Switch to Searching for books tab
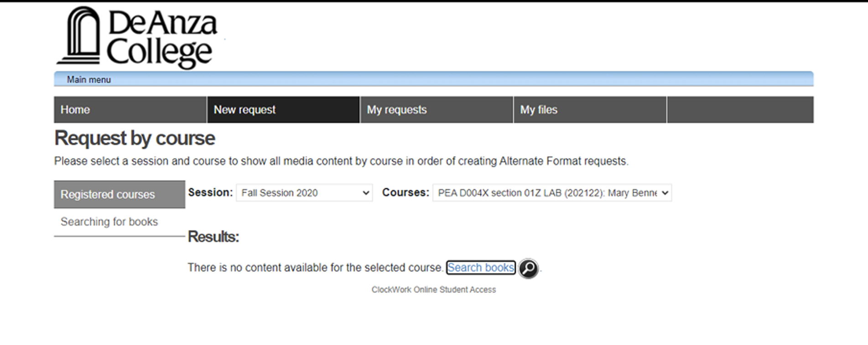The height and width of the screenshot is (345, 868). (109, 222)
